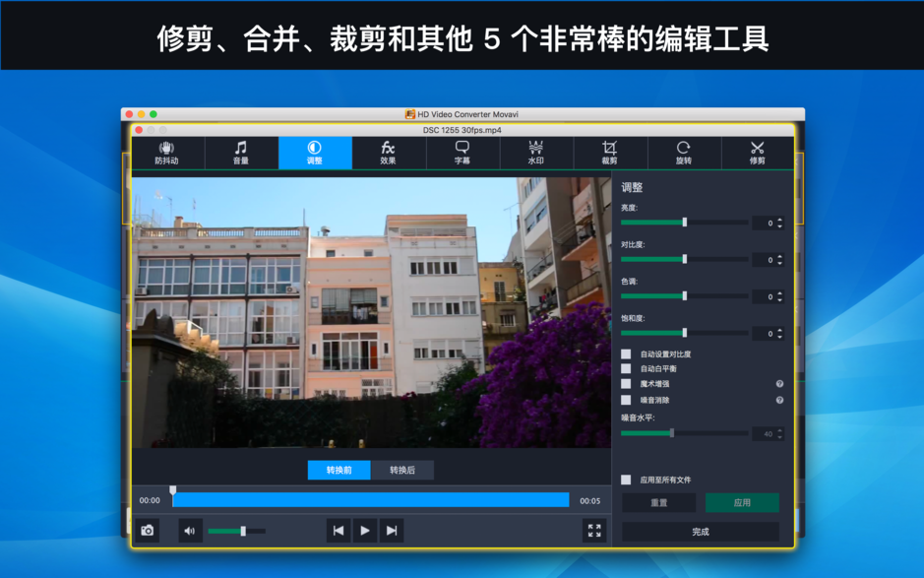
Task: Click the 饱和度 stepper down arrow
Action: click(x=780, y=336)
